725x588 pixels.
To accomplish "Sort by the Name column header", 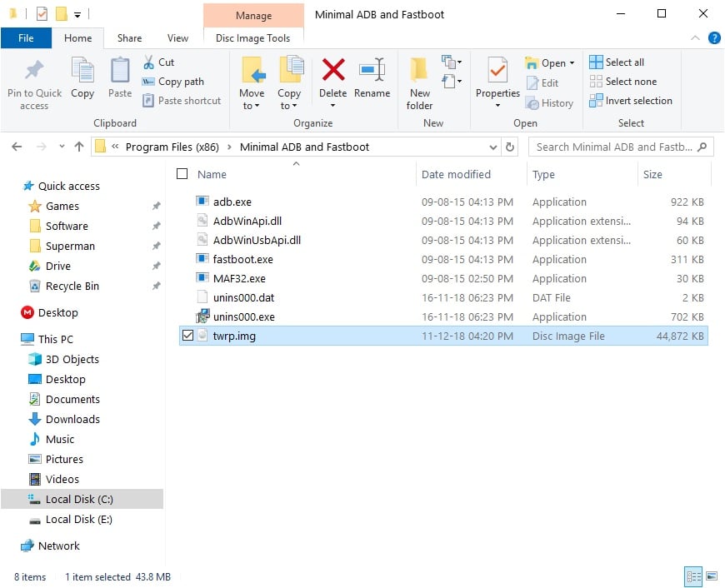I will (212, 174).
